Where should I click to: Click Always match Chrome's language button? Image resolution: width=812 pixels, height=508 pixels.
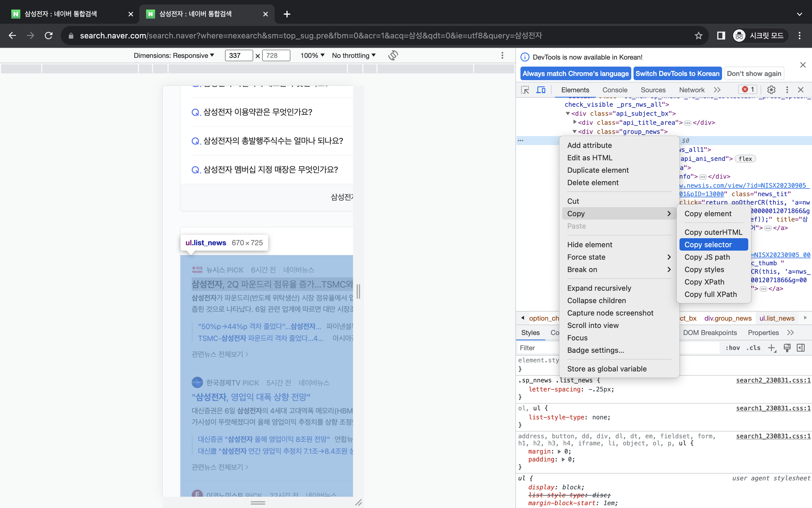pos(575,74)
